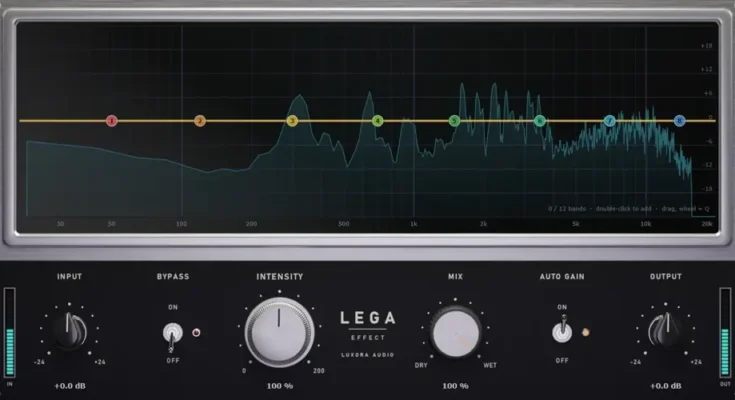Toggle the Bypass switch
This screenshot has width=735, height=400.
tap(172, 335)
